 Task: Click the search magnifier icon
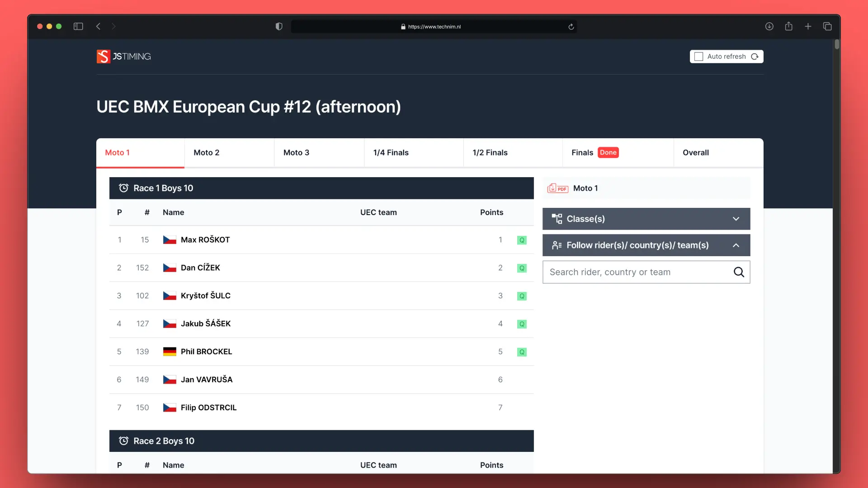click(x=739, y=272)
